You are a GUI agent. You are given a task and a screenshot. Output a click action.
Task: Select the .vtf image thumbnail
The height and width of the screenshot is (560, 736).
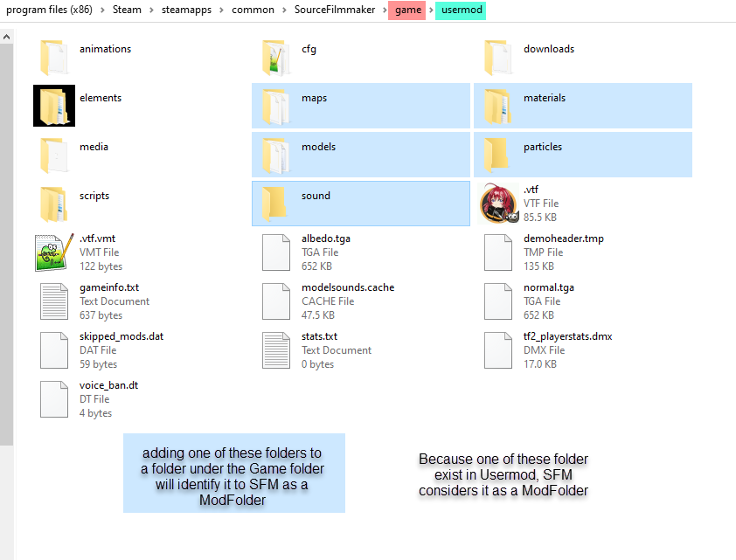tap(499, 204)
